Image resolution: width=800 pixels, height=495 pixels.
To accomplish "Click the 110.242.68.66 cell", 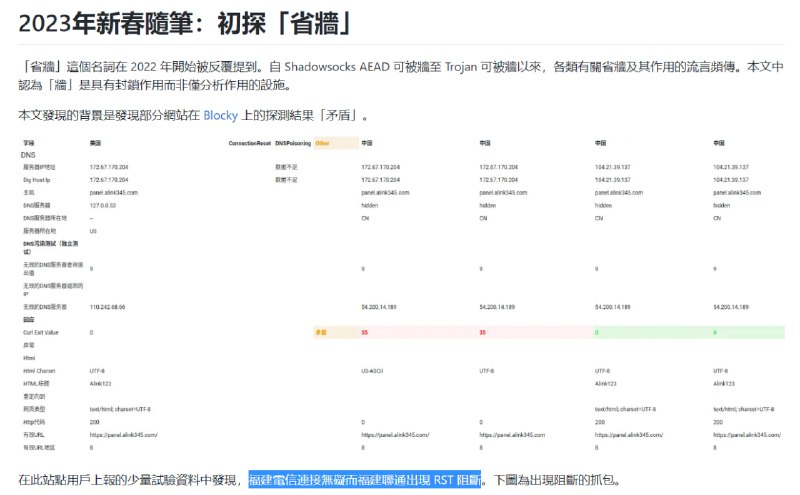I will coord(107,307).
